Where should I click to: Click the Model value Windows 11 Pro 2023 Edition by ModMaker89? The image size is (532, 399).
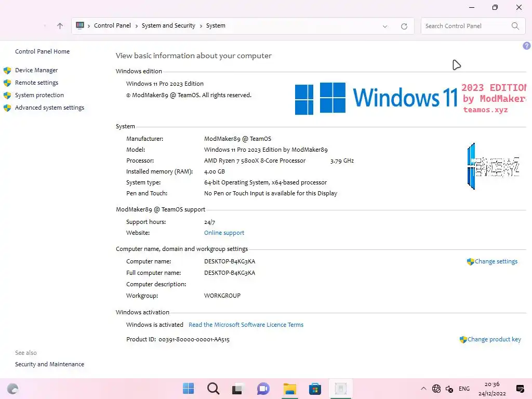pos(265,150)
